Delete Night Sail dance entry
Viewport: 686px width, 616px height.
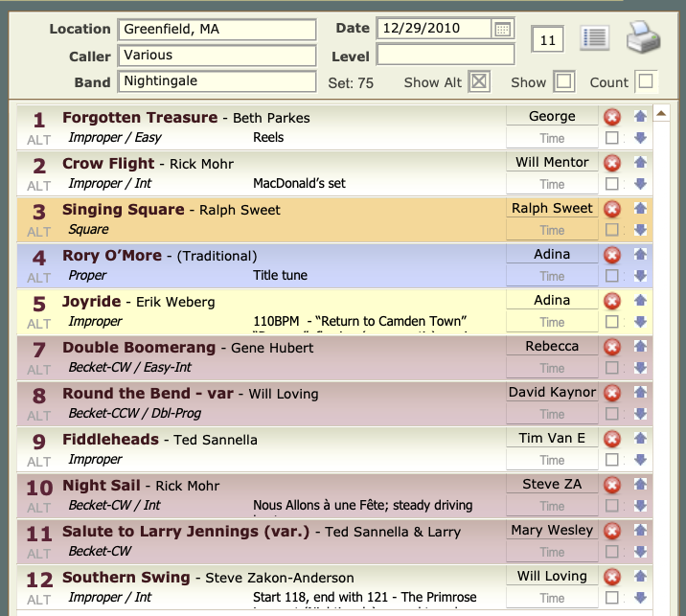(x=612, y=485)
